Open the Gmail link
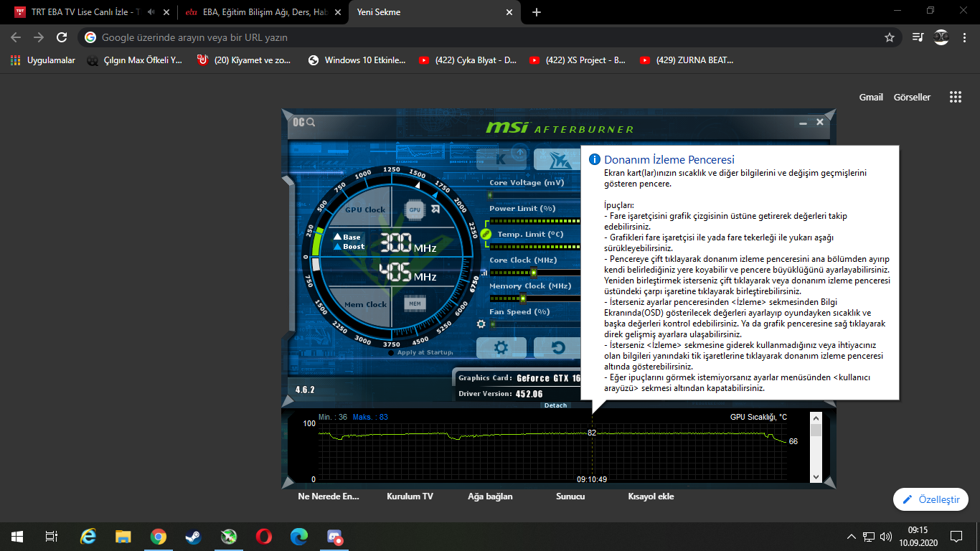980x551 pixels. click(871, 97)
